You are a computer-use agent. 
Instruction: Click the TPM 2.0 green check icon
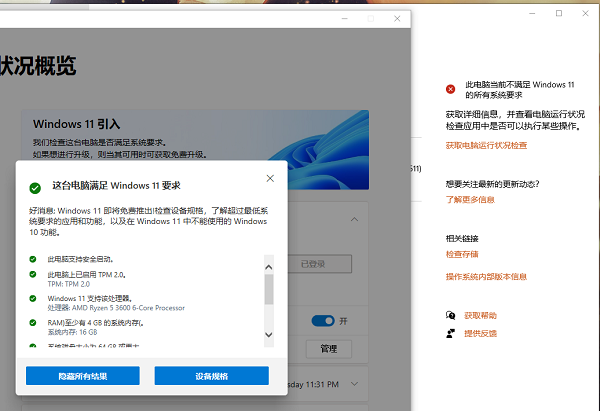point(34,274)
